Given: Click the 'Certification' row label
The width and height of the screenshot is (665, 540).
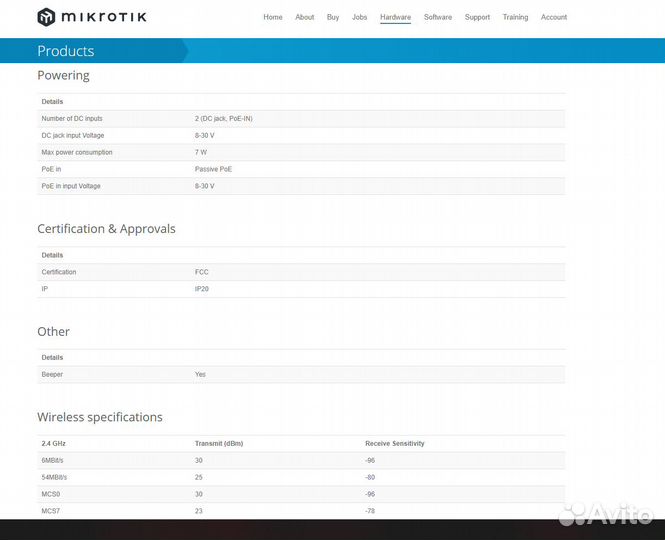Looking at the screenshot, I should tap(59, 272).
